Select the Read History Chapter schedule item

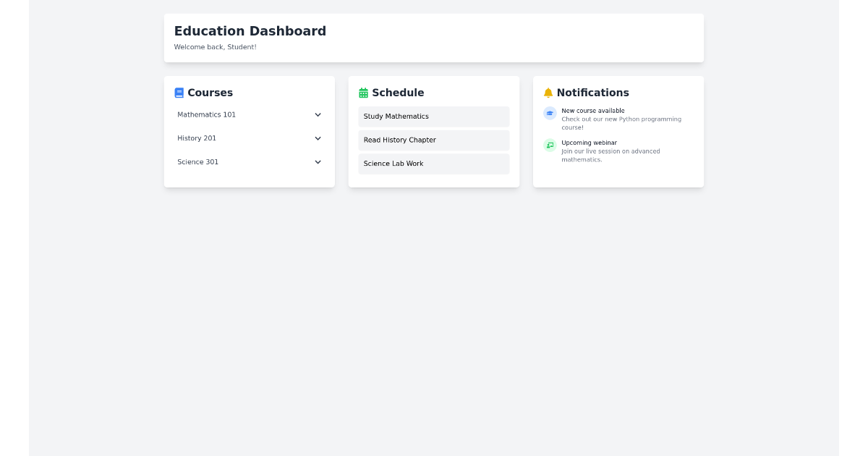click(433, 140)
